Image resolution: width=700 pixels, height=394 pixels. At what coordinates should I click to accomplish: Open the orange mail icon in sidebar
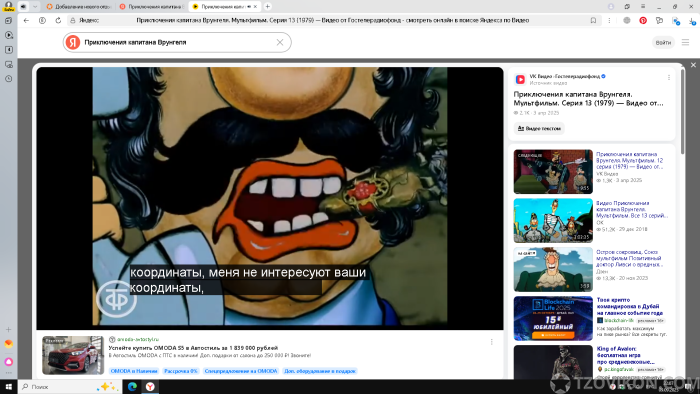click(8, 344)
